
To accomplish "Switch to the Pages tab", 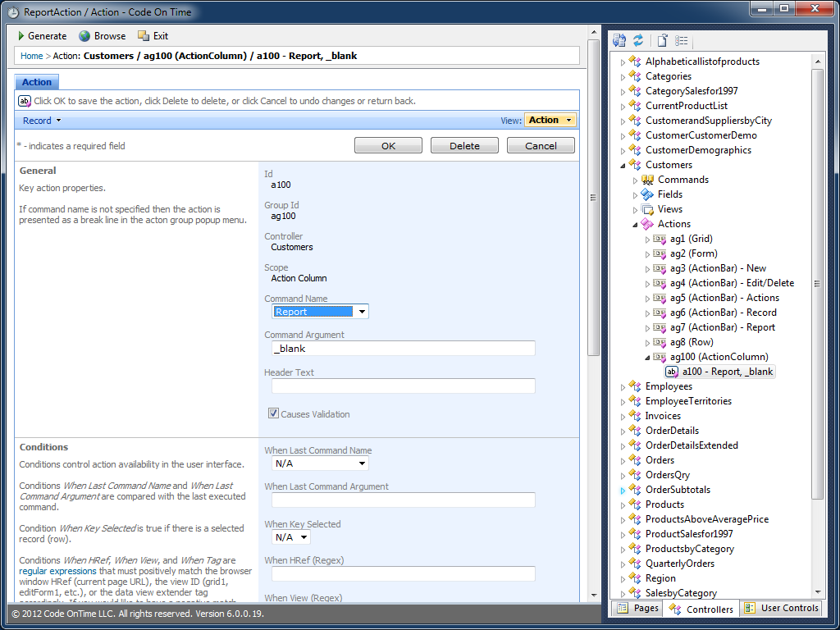I will pyautogui.click(x=637, y=608).
